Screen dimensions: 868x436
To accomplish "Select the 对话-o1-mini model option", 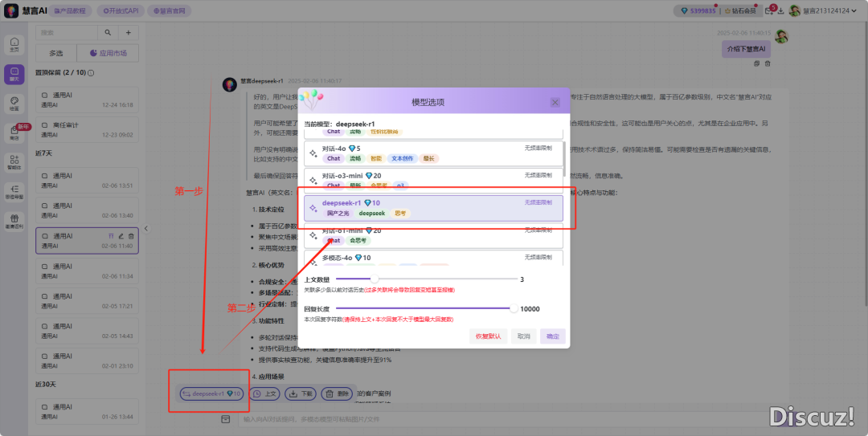I will click(433, 236).
